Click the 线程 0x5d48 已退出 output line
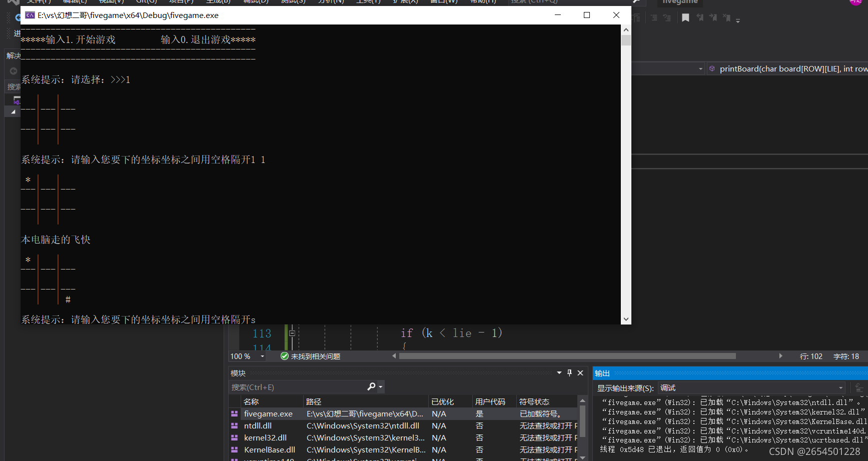Image resolution: width=868 pixels, height=461 pixels. tap(674, 449)
